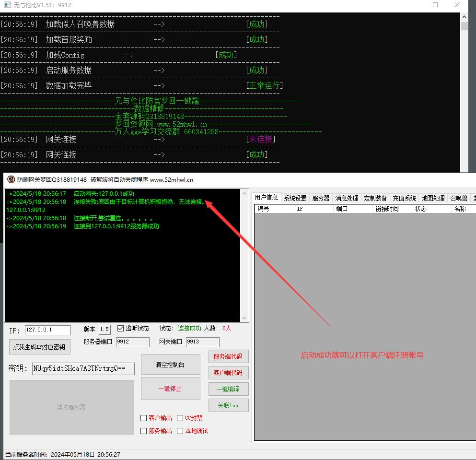The height and width of the screenshot is (460, 476).
Task: Open the 地图处理 tab
Action: [433, 198]
